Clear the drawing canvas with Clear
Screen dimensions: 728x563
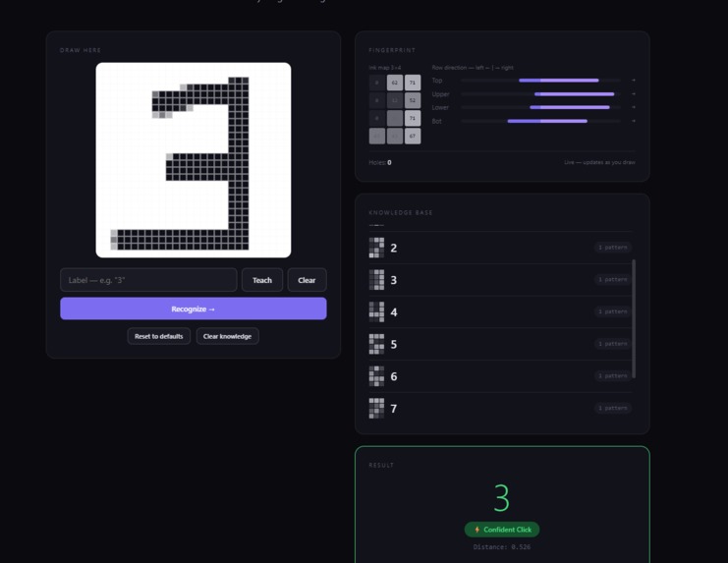click(307, 280)
